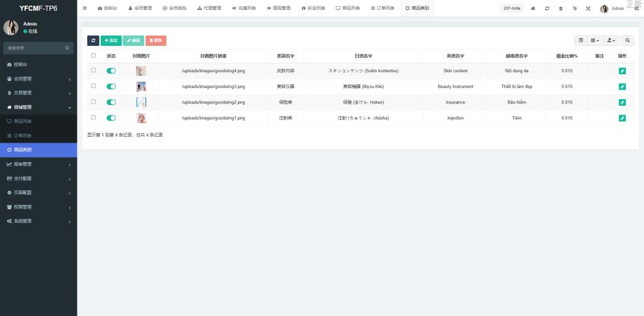This screenshot has width=644, height=316.
Task: Edit the Beauty Instrument row with the pencil icon
Action: click(x=622, y=87)
